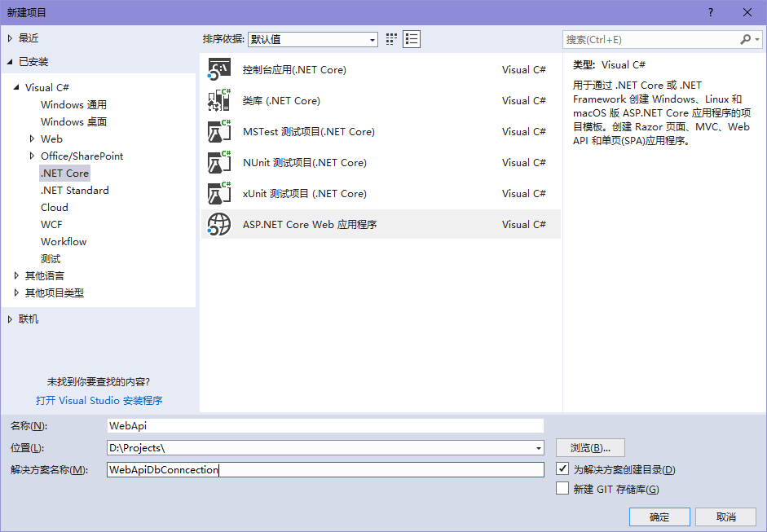Select ASP.NET Core Web 应用程序 template text

point(310,224)
